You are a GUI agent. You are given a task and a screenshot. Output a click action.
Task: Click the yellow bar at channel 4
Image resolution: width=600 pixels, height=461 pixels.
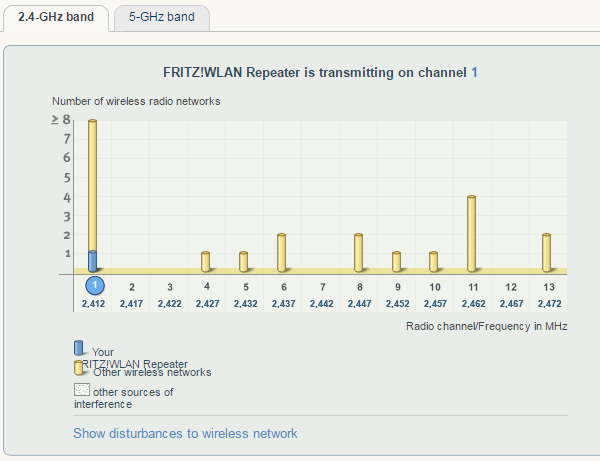206,262
